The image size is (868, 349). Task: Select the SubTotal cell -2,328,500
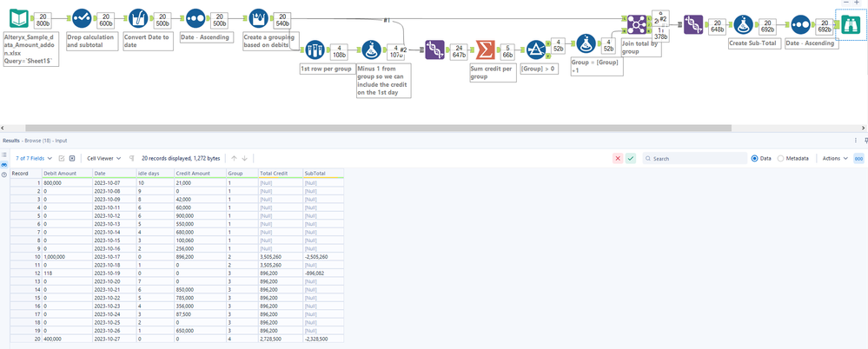pyautogui.click(x=322, y=339)
